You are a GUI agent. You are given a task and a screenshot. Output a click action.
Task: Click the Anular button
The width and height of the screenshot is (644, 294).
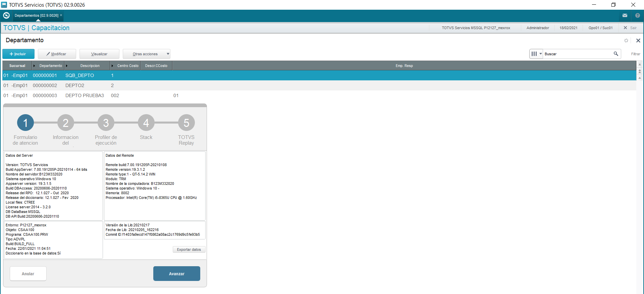pos(28,274)
